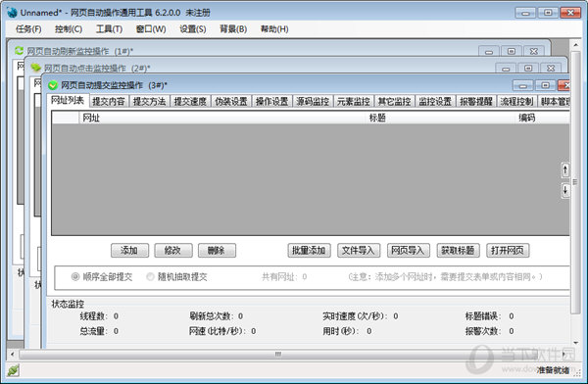Minimize the main application window
The height and width of the screenshot is (384, 588).
pos(525,13)
